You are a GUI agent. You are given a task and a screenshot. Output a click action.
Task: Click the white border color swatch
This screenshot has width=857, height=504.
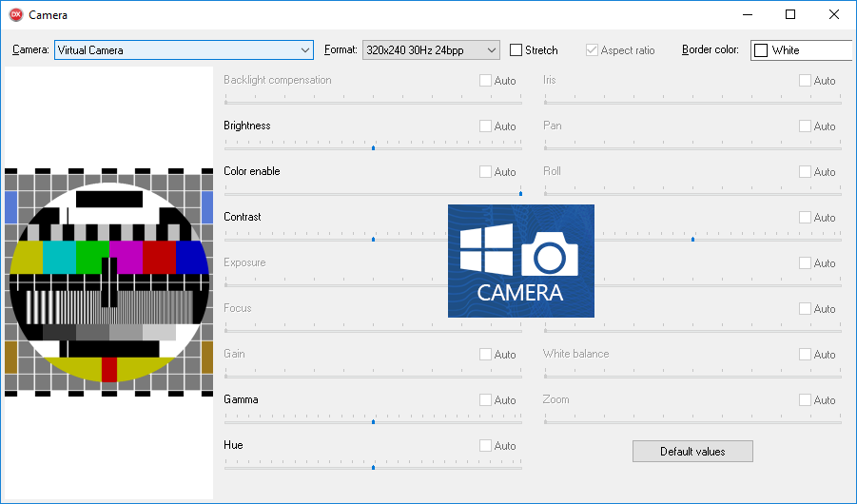pos(761,50)
